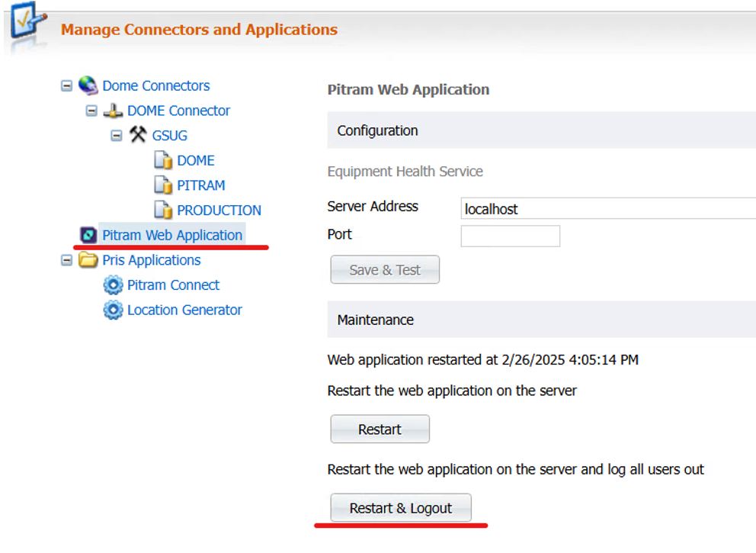Select the PRODUCTION tree item label

point(219,211)
